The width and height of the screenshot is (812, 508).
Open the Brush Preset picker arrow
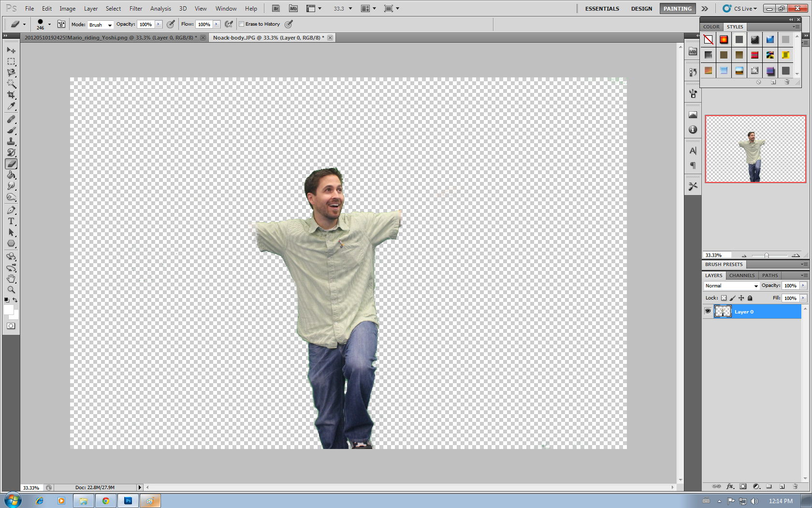[x=49, y=24]
